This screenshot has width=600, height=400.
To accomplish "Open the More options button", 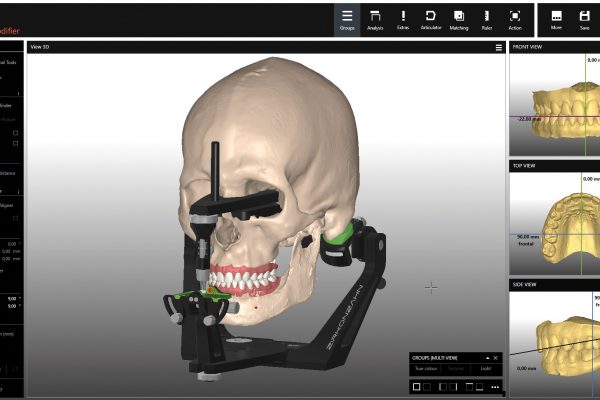I will [x=556, y=19].
